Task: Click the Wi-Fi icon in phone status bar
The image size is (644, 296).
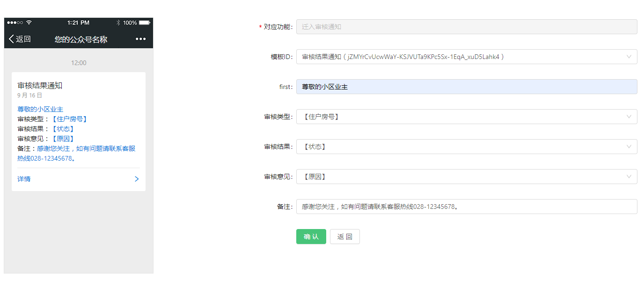Action: (29, 22)
